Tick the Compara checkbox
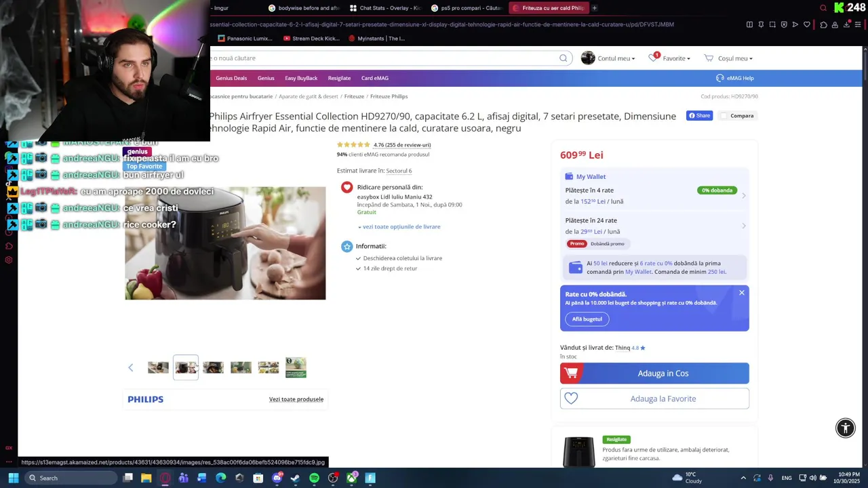 (x=724, y=116)
